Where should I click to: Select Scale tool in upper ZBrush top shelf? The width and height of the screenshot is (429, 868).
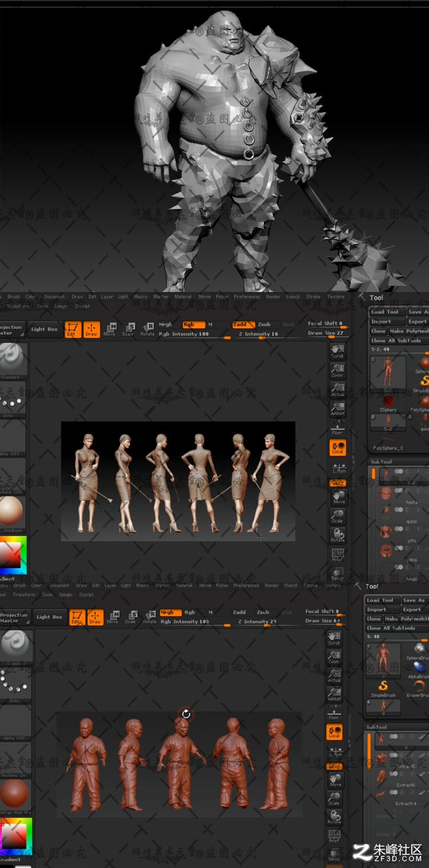click(128, 329)
